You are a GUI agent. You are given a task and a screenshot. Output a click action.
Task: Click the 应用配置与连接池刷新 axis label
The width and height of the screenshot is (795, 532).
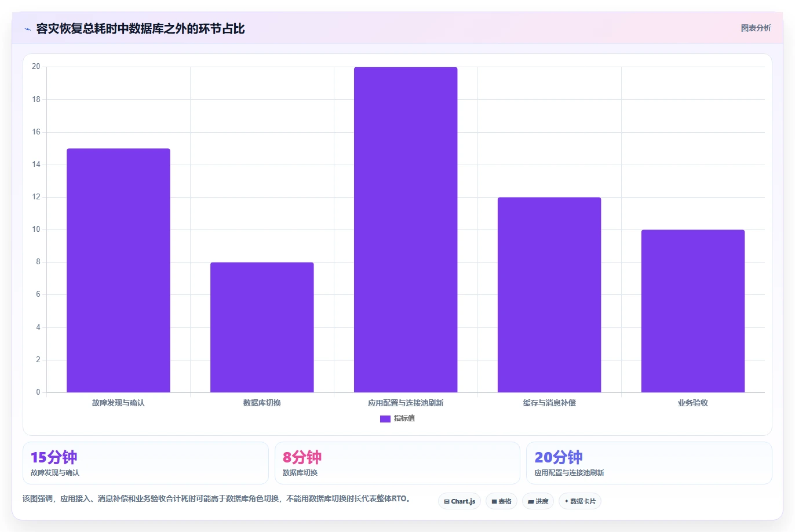406,403
